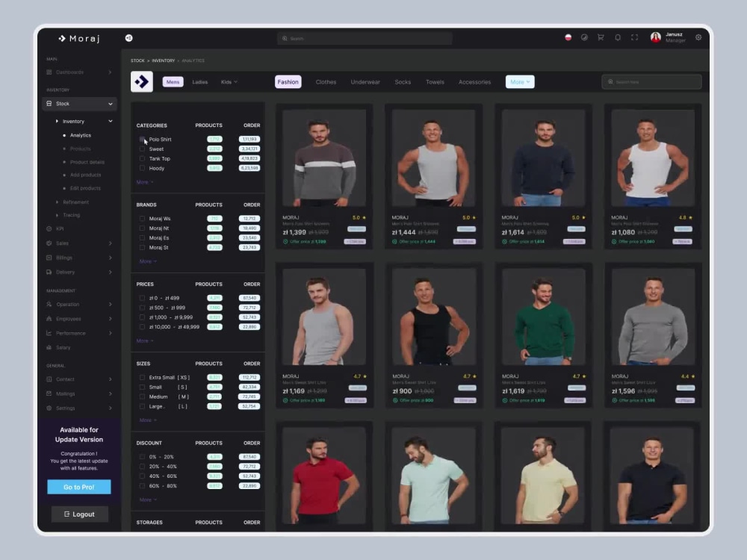Check the Polo Shirt category checkbox
747x560 pixels.
(142, 139)
